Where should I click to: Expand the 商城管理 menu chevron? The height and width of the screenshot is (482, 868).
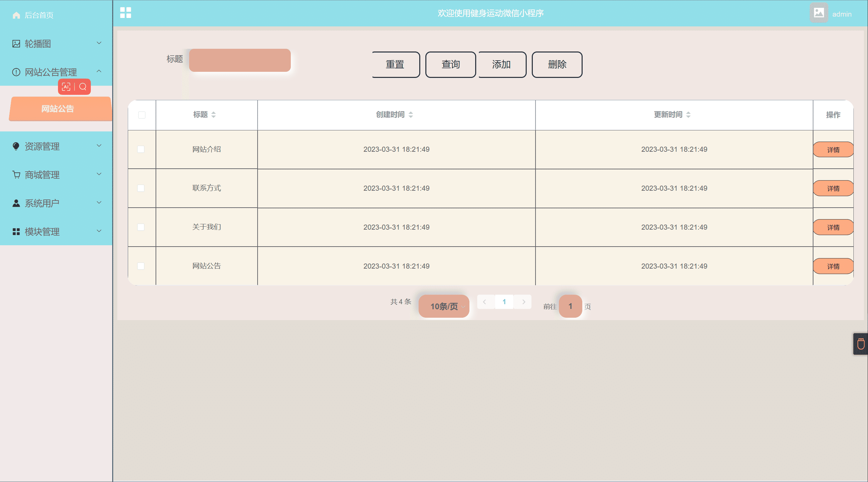click(x=99, y=174)
